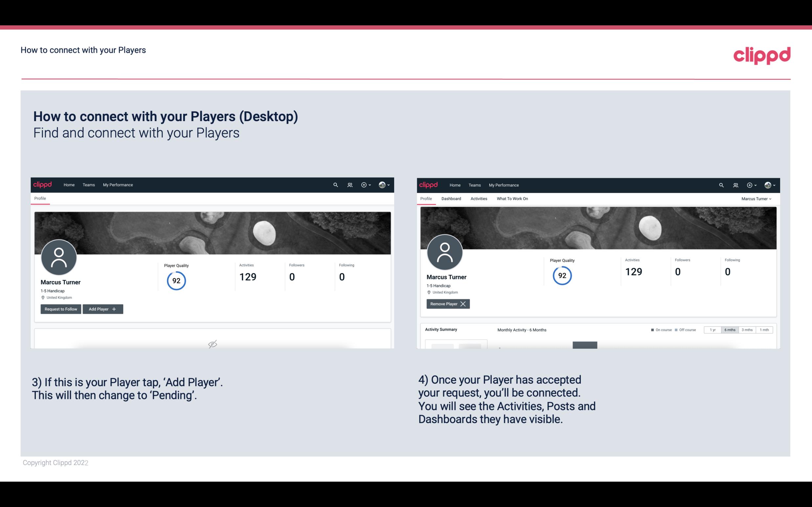Click the 'Add Player' button
This screenshot has height=507, width=812.
click(102, 309)
